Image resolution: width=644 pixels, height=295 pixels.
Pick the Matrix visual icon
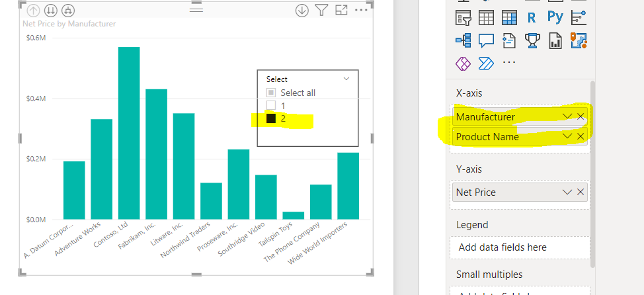509,18
